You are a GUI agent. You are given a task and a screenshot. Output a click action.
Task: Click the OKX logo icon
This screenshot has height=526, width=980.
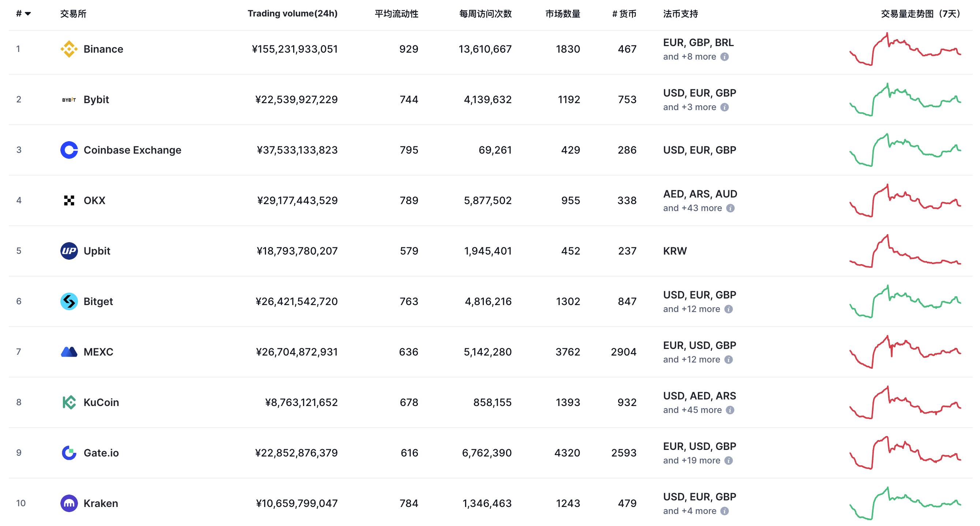pyautogui.click(x=69, y=200)
